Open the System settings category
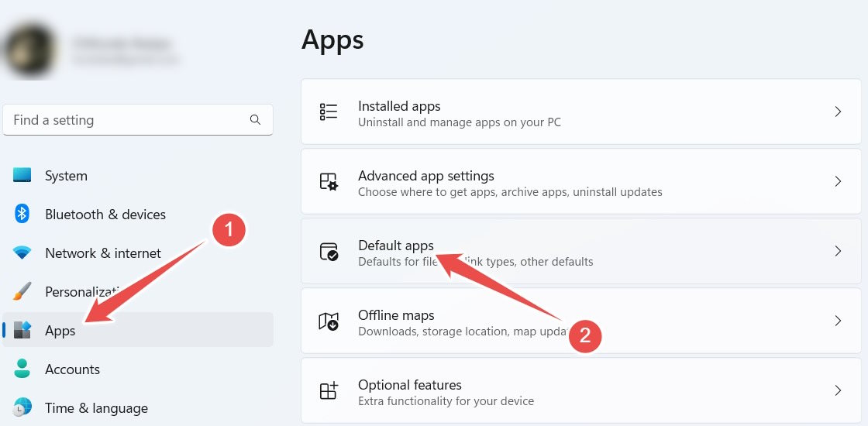This screenshot has height=426, width=868. [138, 175]
